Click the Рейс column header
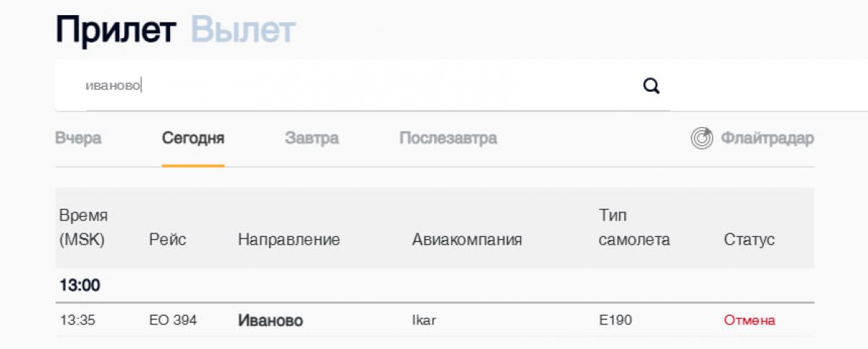868x349 pixels. (x=168, y=240)
